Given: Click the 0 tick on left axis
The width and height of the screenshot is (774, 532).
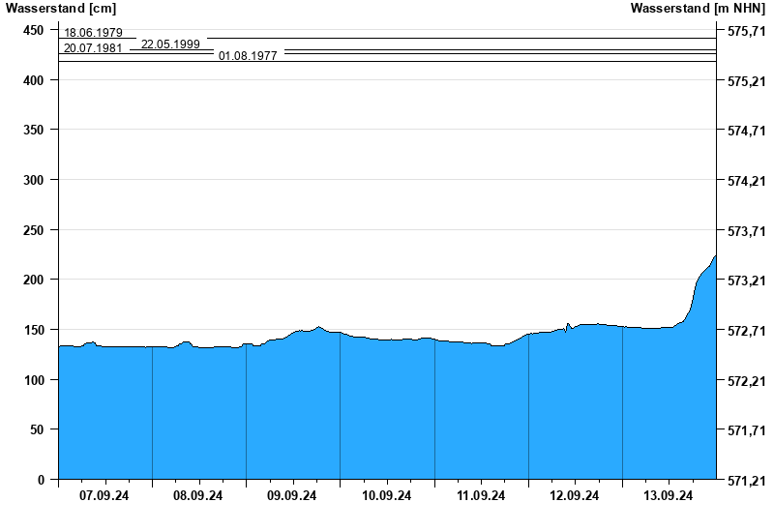Looking at the screenshot, I should point(41,479).
